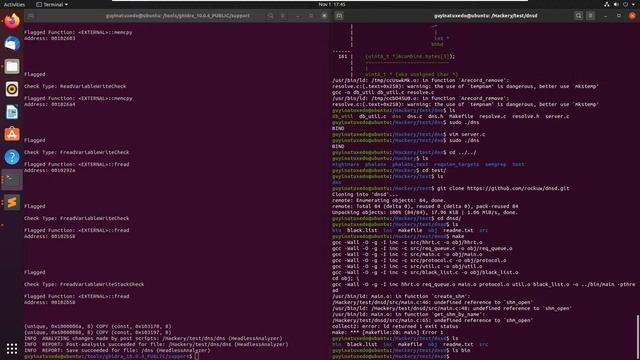
Task: Open Ubuntu Software store icon
Action: point(12,134)
